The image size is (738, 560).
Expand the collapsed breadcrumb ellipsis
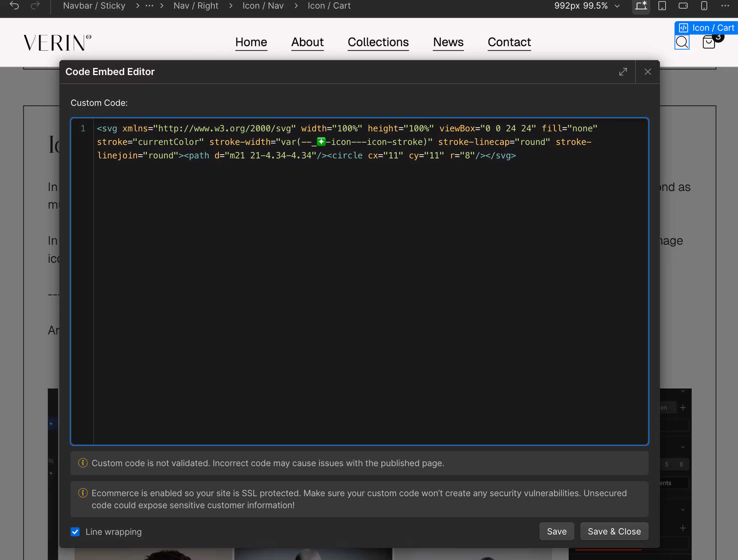[149, 6]
